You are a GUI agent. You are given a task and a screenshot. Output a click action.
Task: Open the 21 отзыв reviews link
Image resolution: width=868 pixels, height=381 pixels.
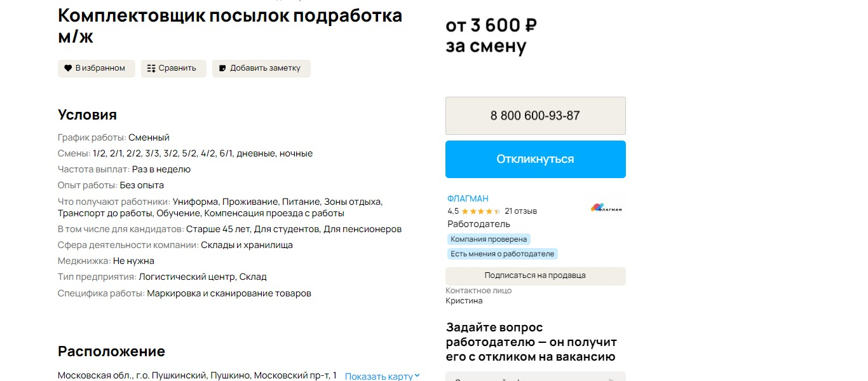coord(520,211)
